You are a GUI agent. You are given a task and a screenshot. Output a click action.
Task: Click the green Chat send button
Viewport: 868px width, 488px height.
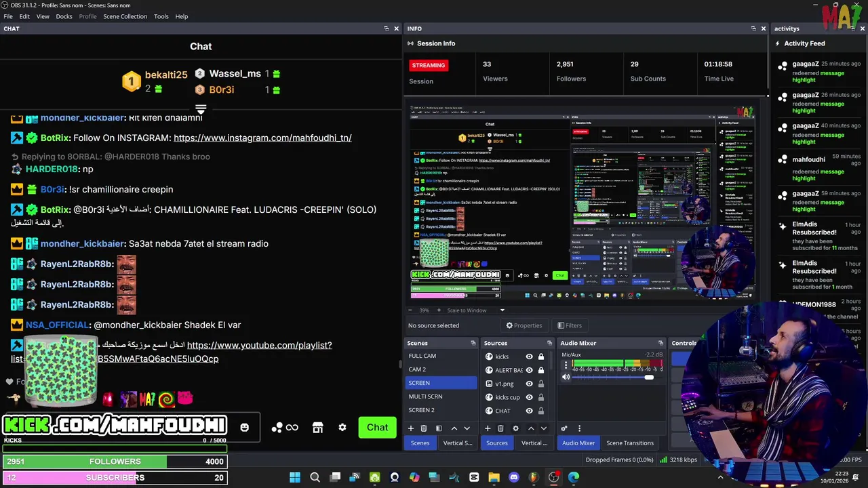[x=377, y=427]
